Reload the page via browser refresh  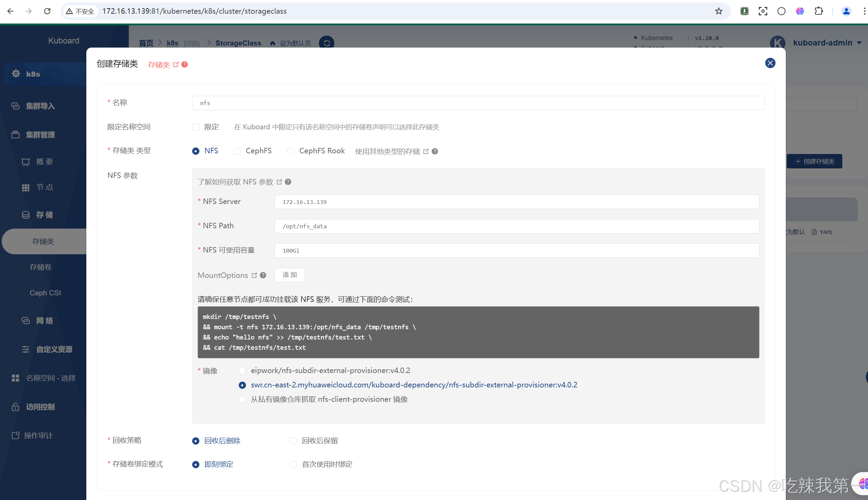(47, 11)
